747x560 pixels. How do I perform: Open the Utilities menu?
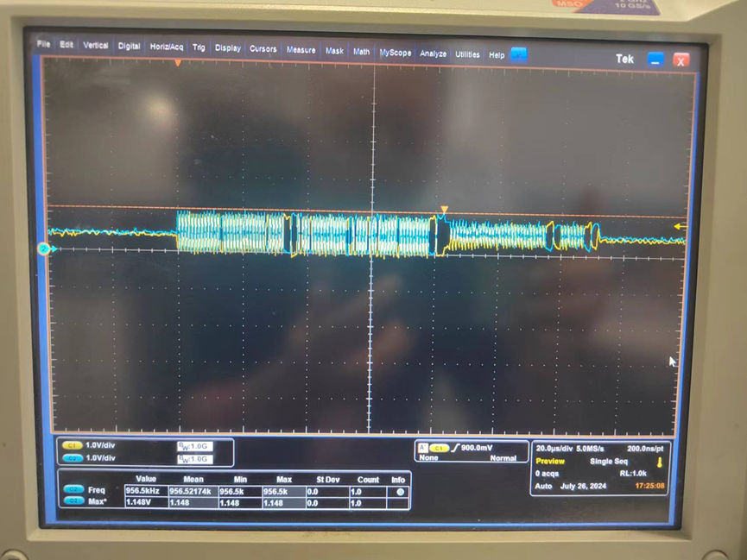point(467,54)
